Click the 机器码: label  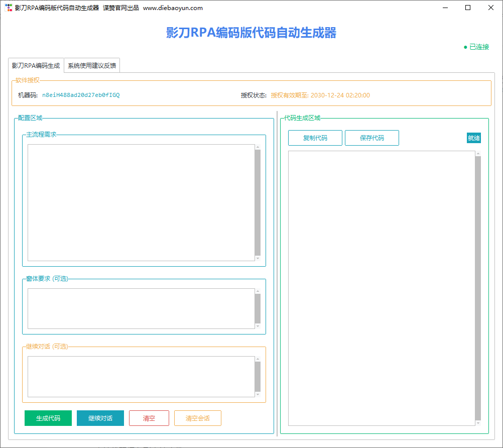[28, 95]
